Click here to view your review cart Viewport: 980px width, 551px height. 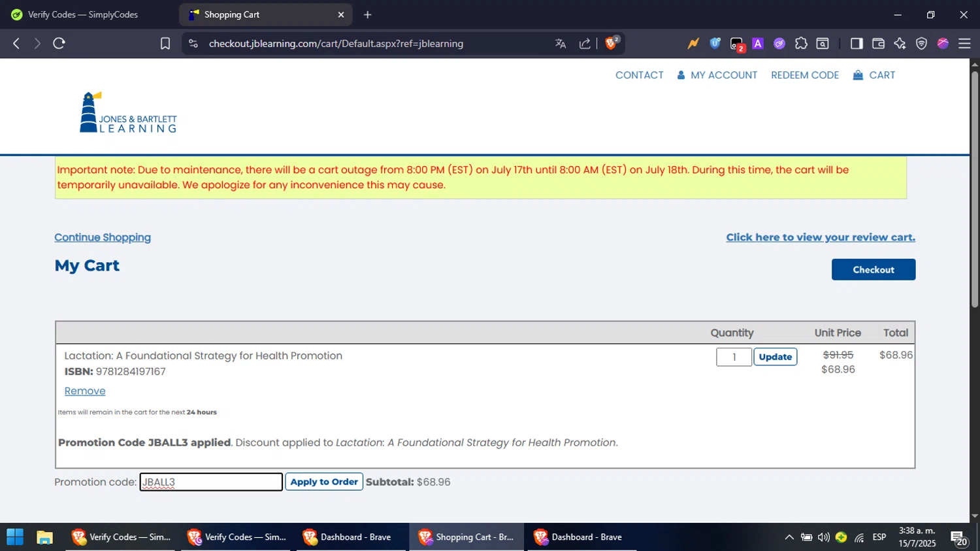coord(821,237)
